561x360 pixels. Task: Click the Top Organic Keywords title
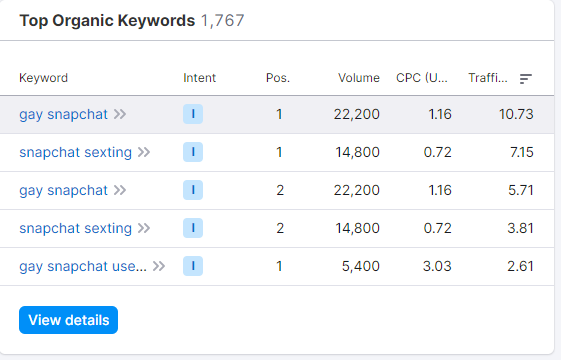pyautogui.click(x=107, y=20)
